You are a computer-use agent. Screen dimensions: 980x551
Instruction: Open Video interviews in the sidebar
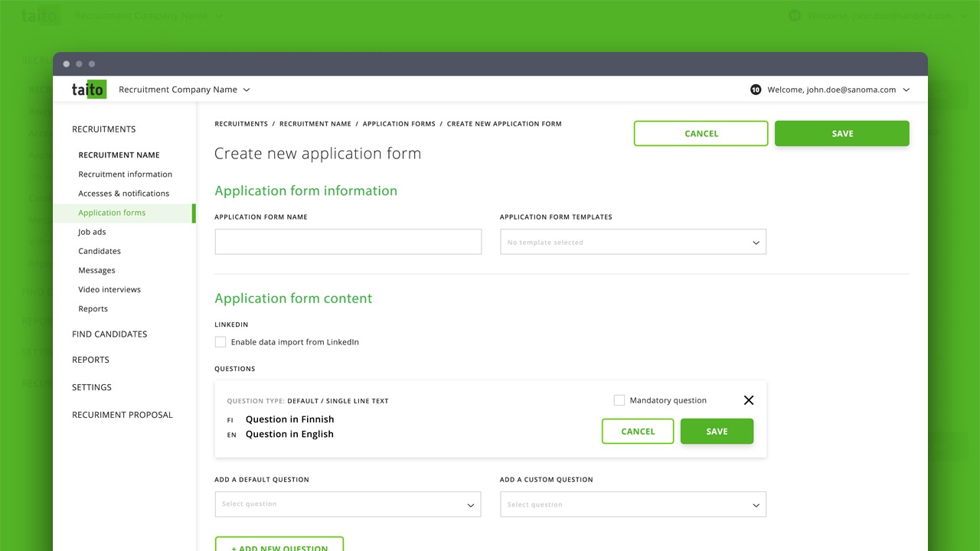pyautogui.click(x=109, y=289)
